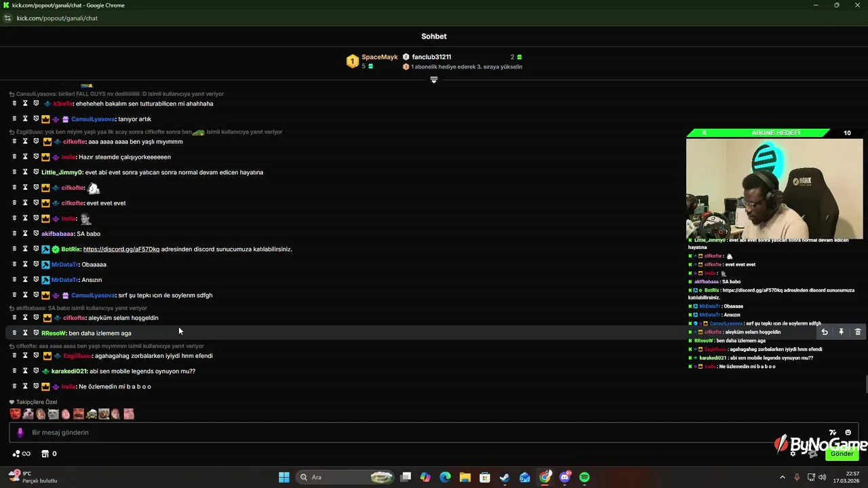Open the emoji picker smiley icon
Viewport: 868px width, 488px height.
tap(848, 432)
